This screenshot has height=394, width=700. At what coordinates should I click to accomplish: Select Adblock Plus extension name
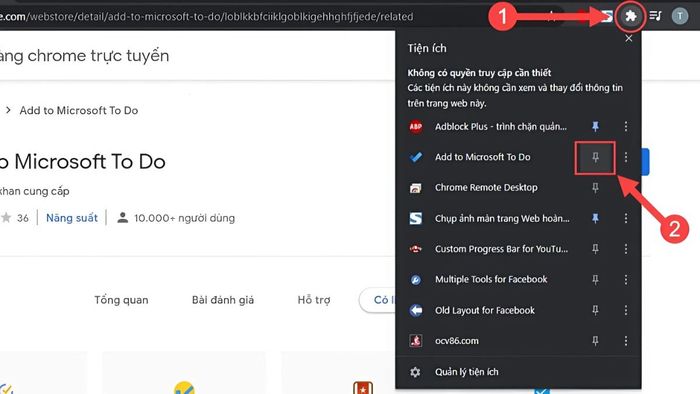tap(501, 127)
